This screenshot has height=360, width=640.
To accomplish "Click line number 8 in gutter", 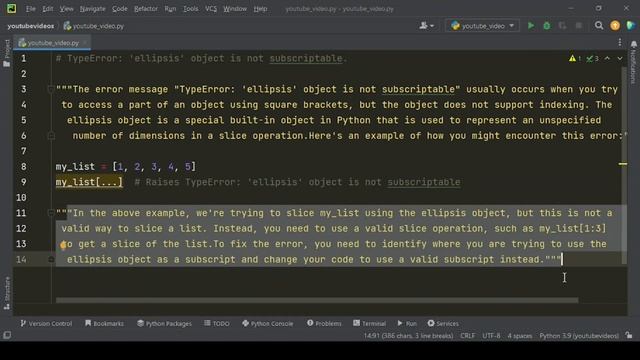I will (24, 167).
